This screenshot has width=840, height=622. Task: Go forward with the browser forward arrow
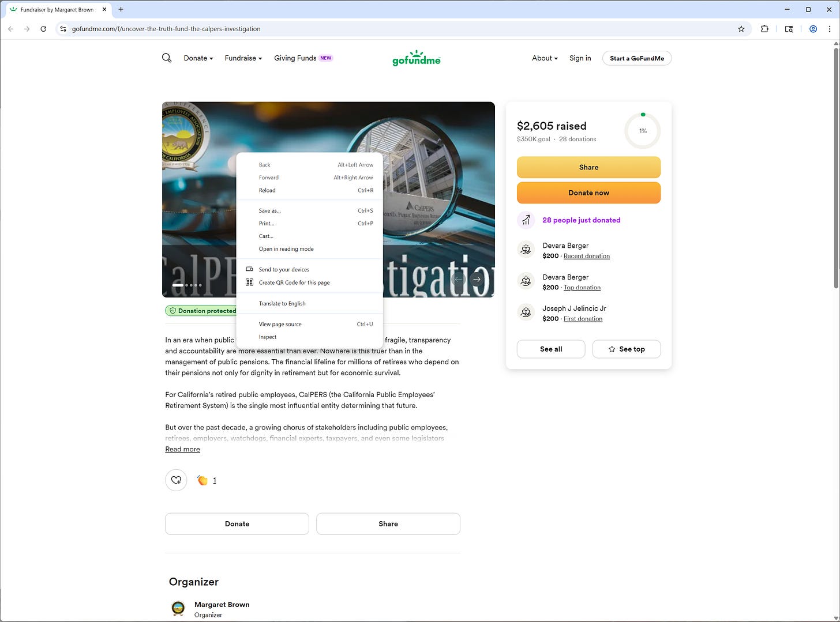coord(27,29)
